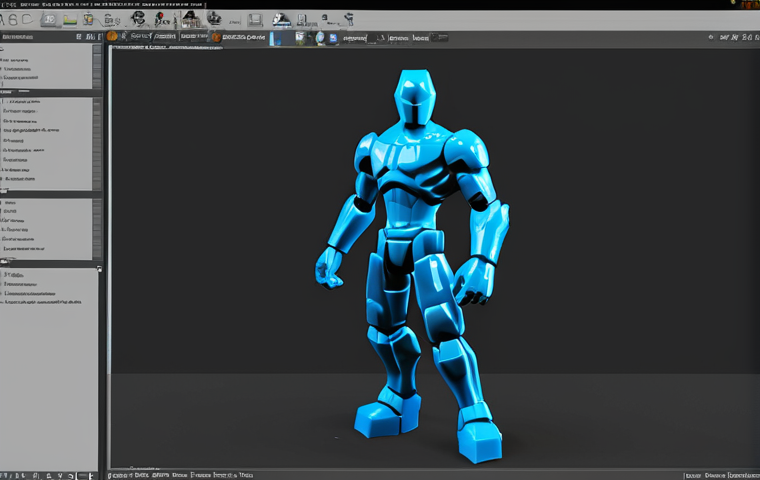Click the picture thumbnail icon left of globe
This screenshot has width=760, height=480.
[301, 37]
